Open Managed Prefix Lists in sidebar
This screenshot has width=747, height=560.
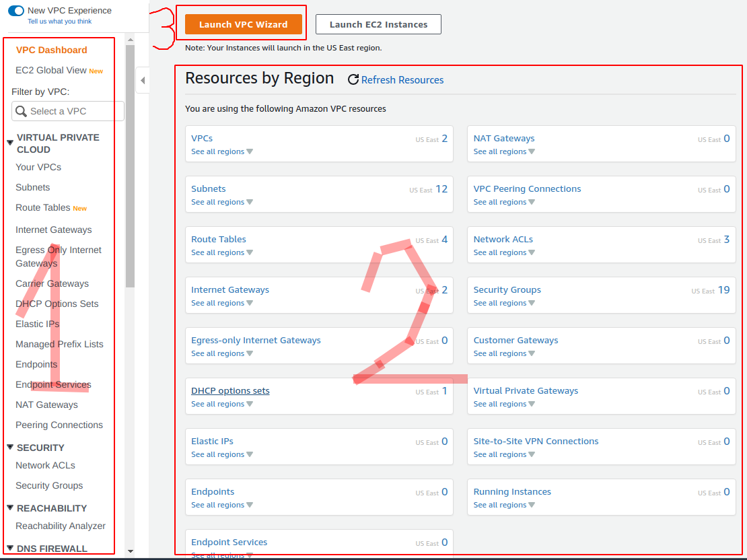[59, 344]
